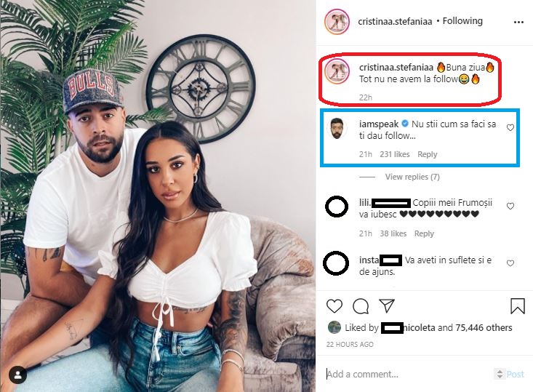Image resolution: width=533 pixels, height=392 pixels.
Task: Show tagged people icon on photo
Action: (x=17, y=375)
